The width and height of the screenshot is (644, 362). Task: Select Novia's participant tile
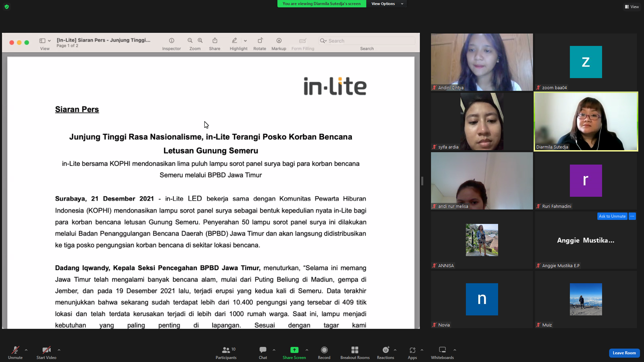pyautogui.click(x=482, y=299)
